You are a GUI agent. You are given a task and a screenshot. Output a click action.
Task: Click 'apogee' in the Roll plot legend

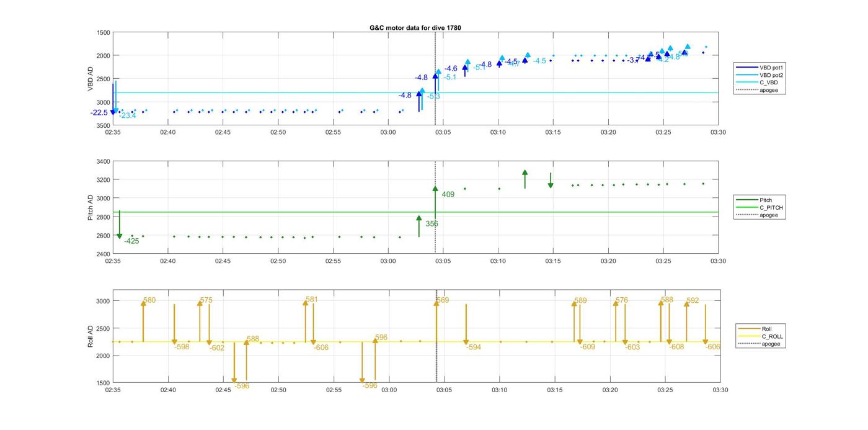pyautogui.click(x=771, y=344)
